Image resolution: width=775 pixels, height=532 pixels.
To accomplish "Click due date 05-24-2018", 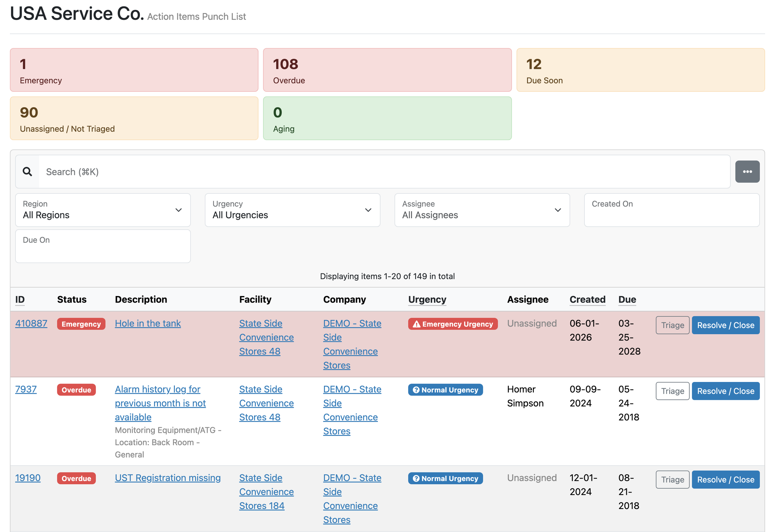I will tap(629, 403).
